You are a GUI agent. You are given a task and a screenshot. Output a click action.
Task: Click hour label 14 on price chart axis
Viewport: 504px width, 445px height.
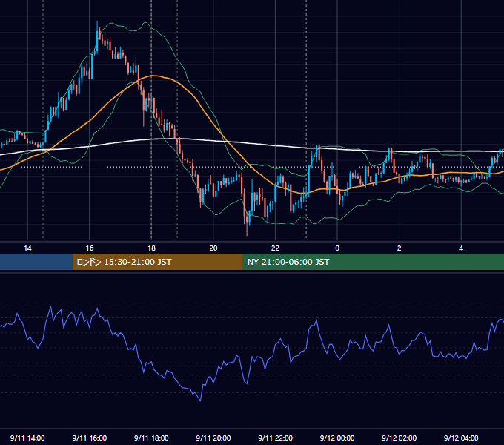(27, 248)
